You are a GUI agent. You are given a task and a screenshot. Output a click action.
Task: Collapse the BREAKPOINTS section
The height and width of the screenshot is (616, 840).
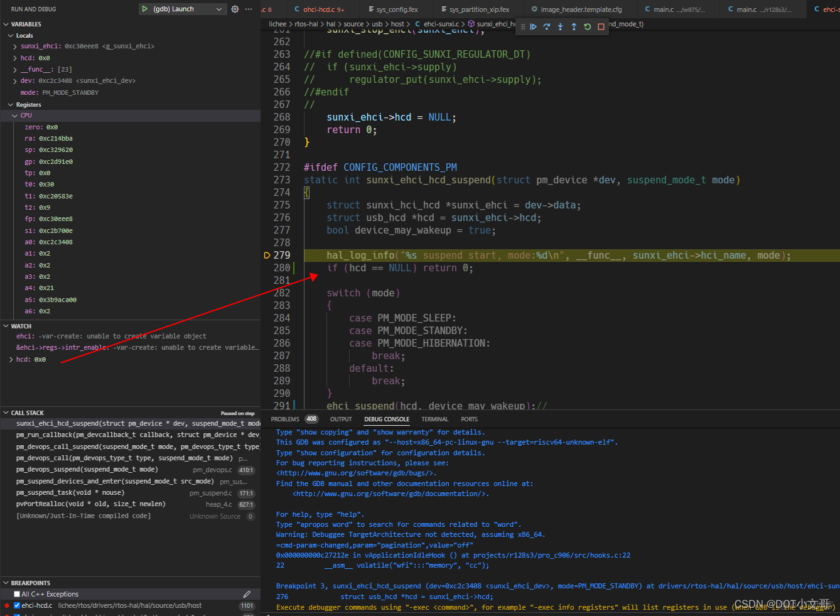coord(6,583)
